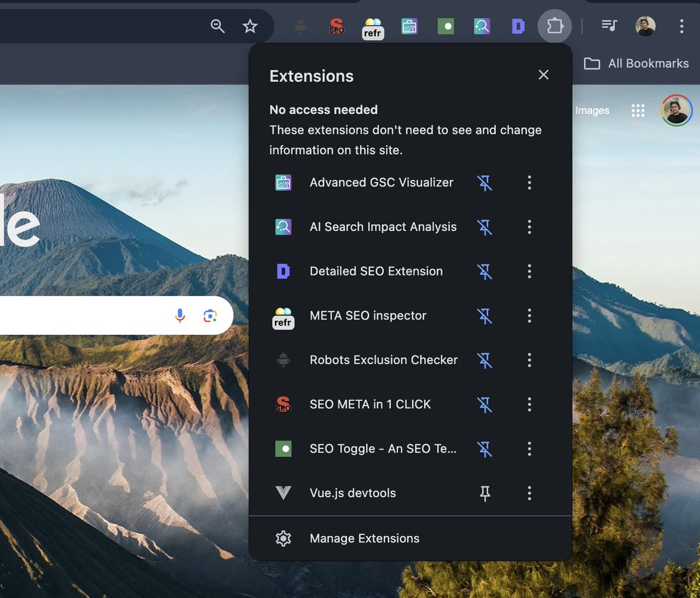
Task: Select Robots Exclusion Checker in list
Action: pos(367,360)
